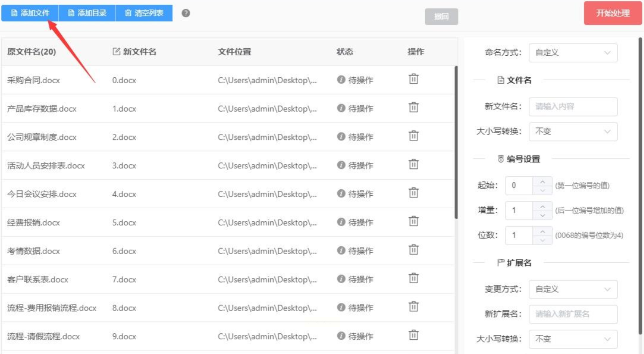The width and height of the screenshot is (644, 354).
Task: Click the info status icon for 5.docx row
Action: [341, 222]
